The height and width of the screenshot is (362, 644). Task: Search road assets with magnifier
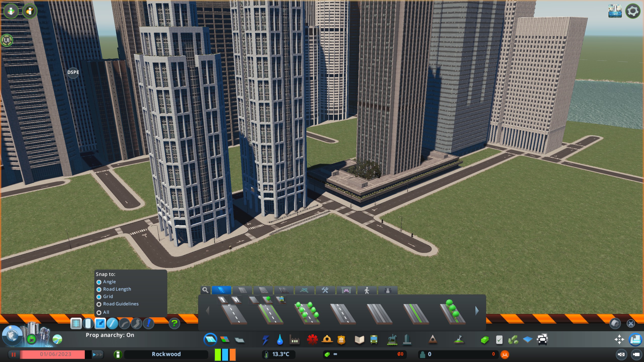coord(205,290)
